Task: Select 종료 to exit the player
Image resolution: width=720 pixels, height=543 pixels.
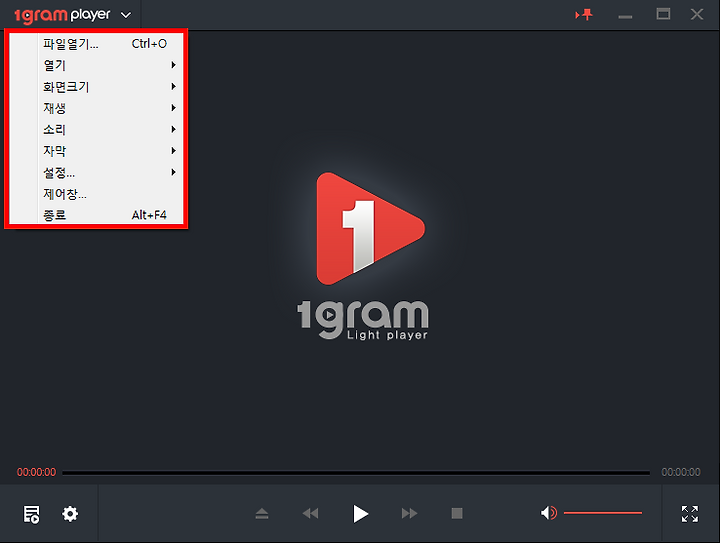Action: [x=96, y=214]
